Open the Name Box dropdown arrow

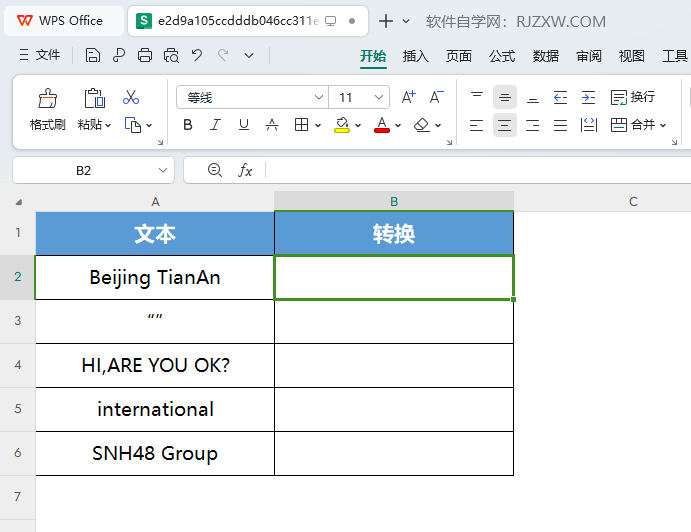coord(163,170)
